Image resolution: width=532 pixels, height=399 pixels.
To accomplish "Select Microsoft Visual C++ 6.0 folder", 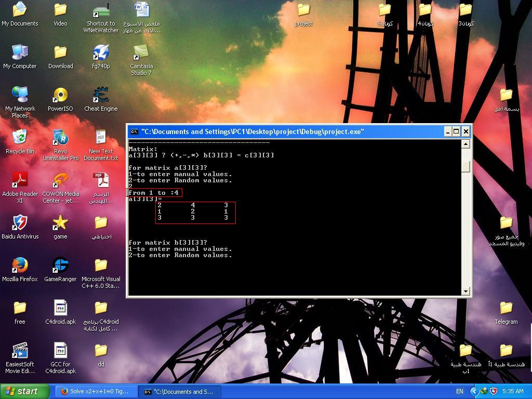I will (101, 266).
